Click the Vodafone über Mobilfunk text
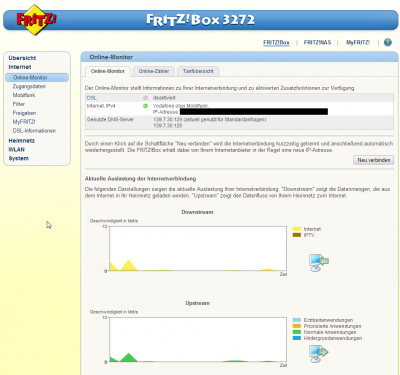This screenshot has height=375, width=400. click(181, 106)
